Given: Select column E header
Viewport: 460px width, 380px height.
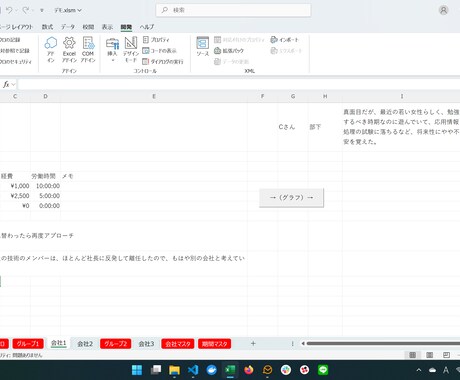Looking at the screenshot, I should pos(154,96).
